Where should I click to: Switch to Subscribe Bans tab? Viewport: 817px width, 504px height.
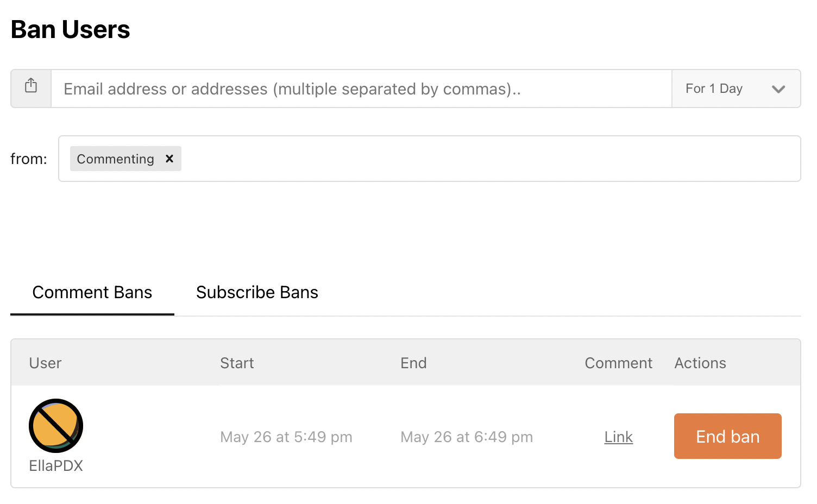257,292
